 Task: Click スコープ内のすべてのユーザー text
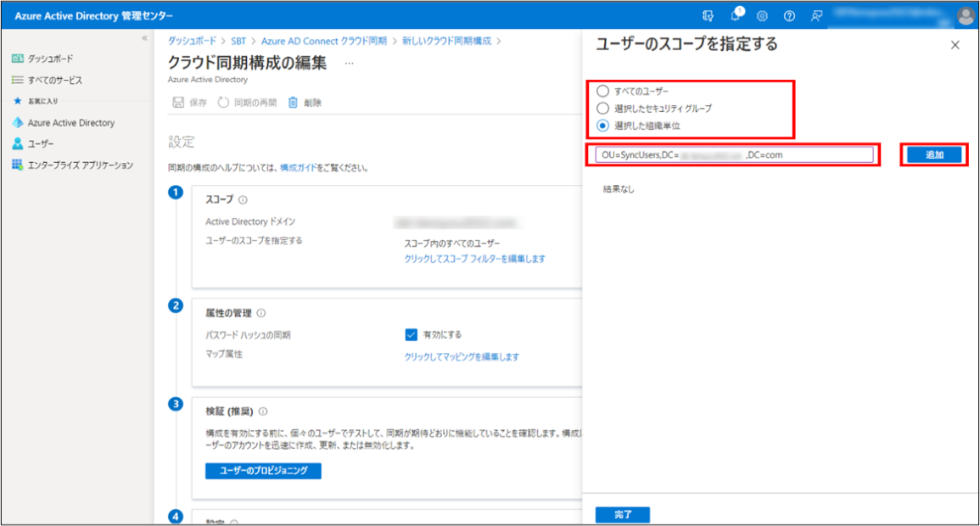(x=452, y=243)
